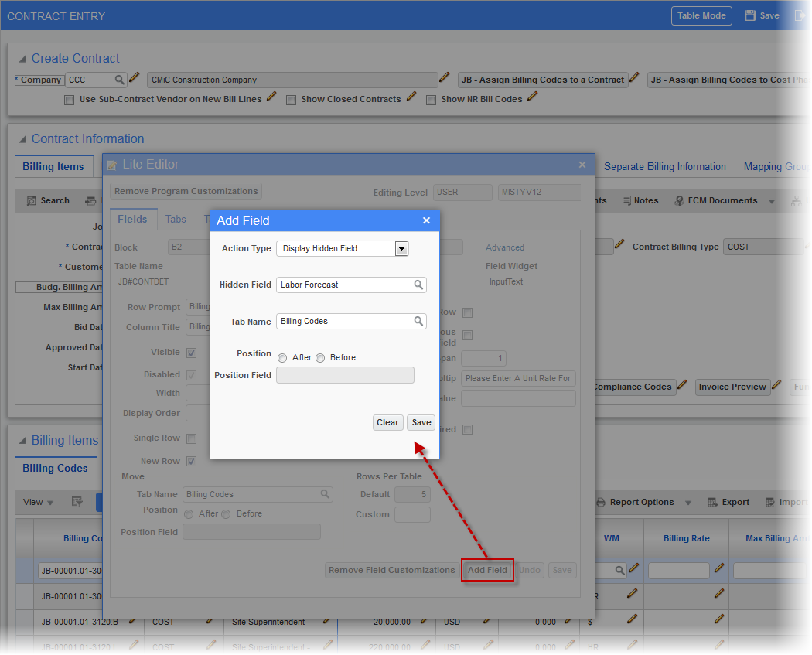812x655 pixels.
Task: Switch to the Billing Items tab
Action: coord(53,167)
